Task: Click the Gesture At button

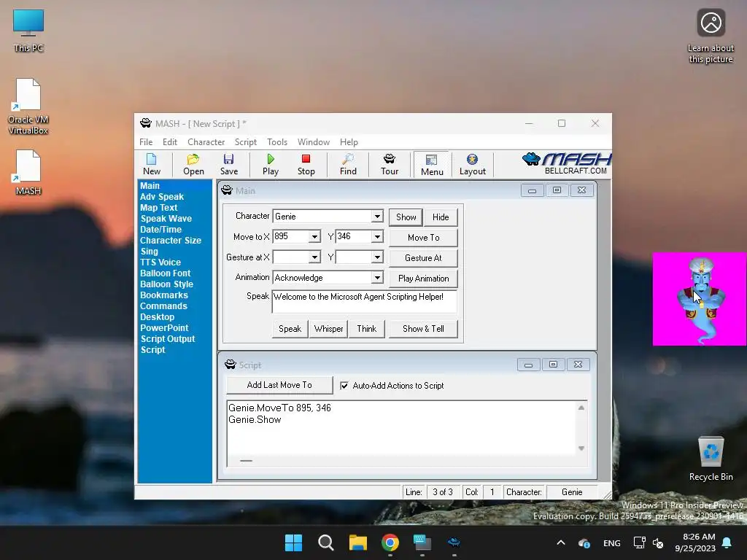Action: tap(424, 258)
